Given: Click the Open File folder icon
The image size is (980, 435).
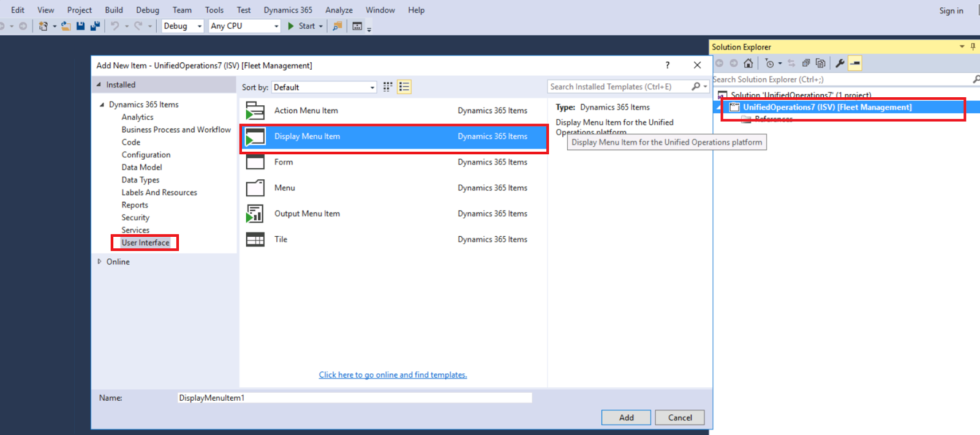Looking at the screenshot, I should pyautogui.click(x=66, y=26).
